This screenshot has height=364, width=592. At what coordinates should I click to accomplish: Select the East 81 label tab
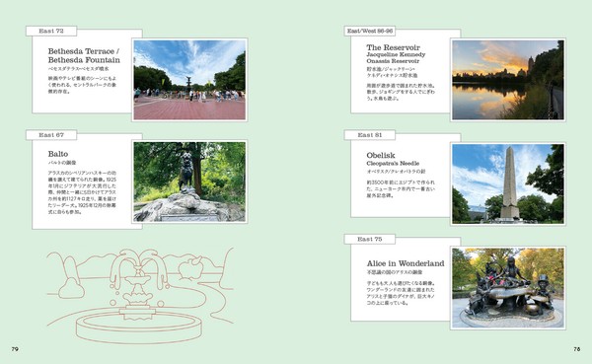tap(370, 135)
